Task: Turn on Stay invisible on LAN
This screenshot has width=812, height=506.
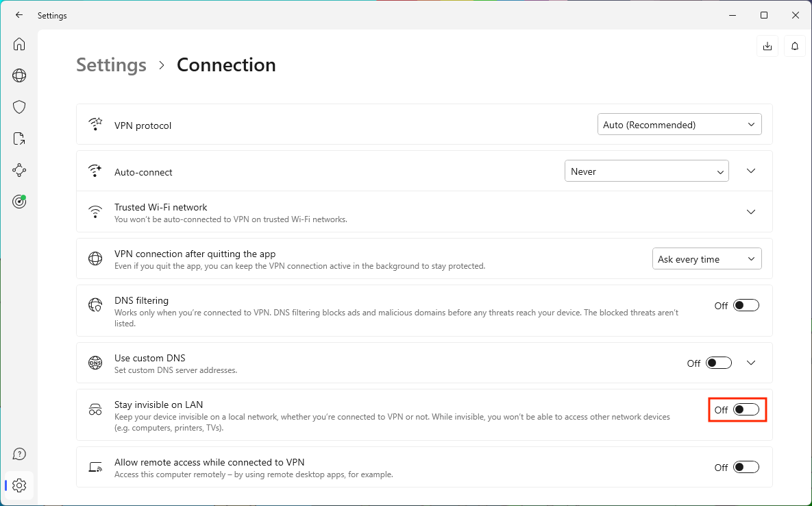Action: pos(746,410)
